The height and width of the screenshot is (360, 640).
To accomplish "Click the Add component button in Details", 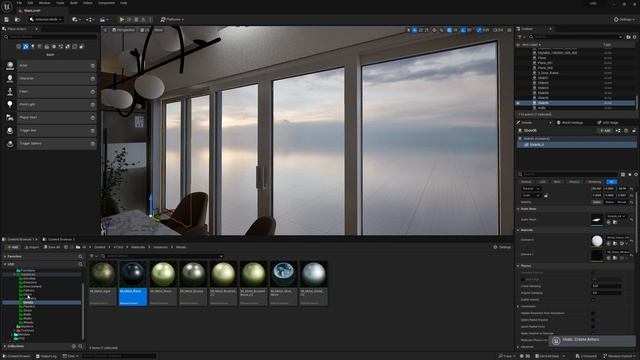I will (604, 131).
